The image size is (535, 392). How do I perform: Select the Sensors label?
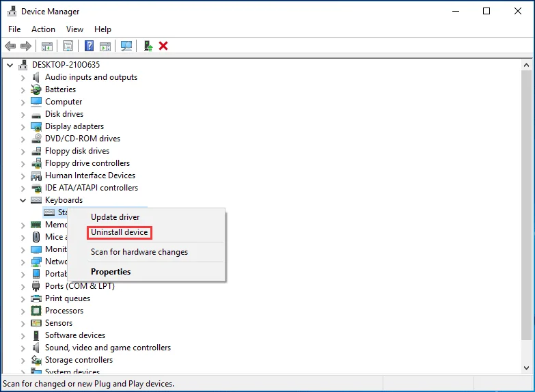pos(59,323)
